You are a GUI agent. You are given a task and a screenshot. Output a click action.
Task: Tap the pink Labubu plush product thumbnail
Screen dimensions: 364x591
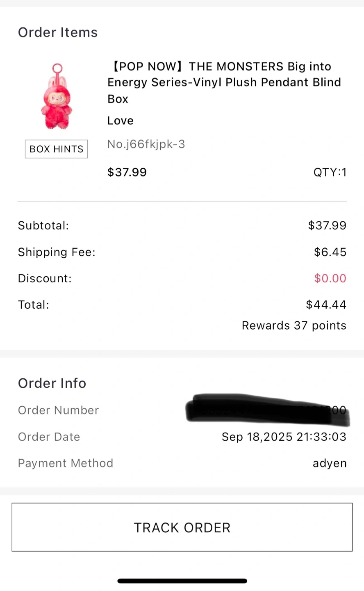click(x=57, y=97)
